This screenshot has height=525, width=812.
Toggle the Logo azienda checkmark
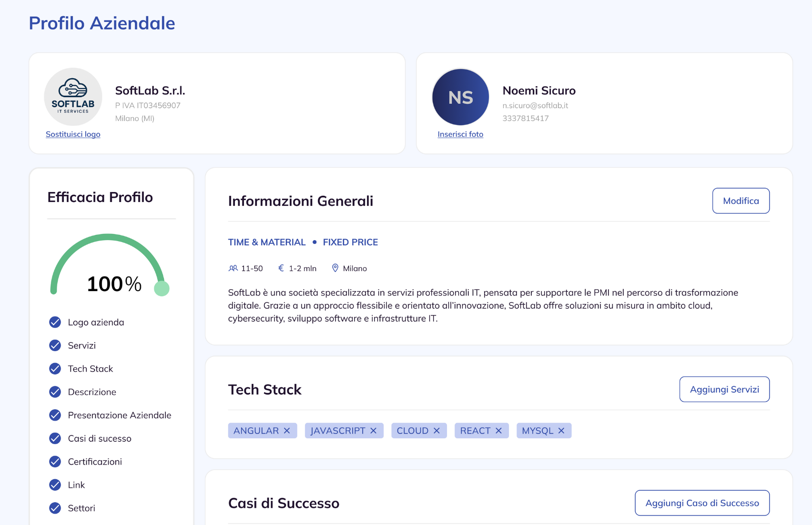click(55, 322)
